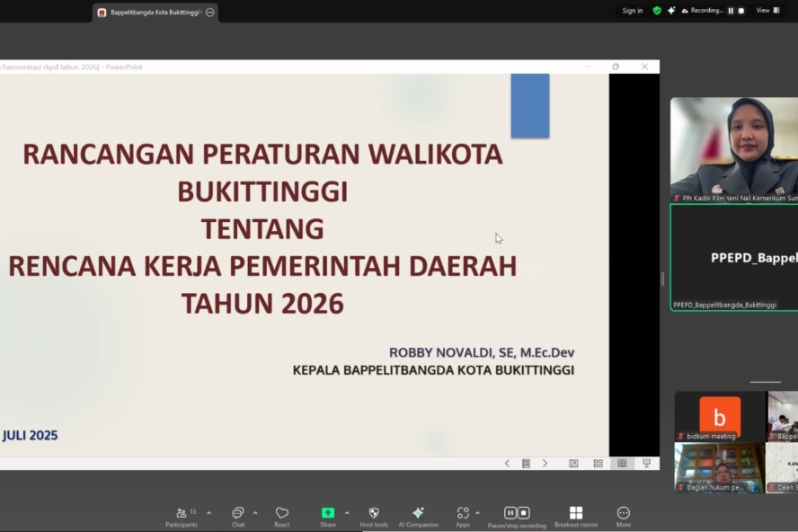
Task: Go to next slide in PowerPoint
Action: [x=545, y=464]
